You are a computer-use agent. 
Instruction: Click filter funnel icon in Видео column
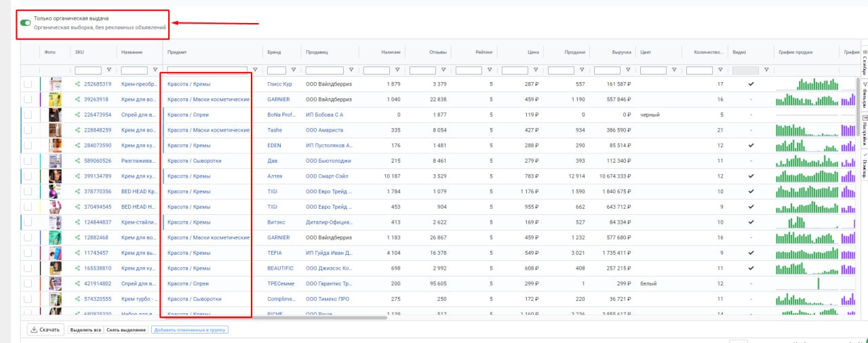pyautogui.click(x=766, y=70)
